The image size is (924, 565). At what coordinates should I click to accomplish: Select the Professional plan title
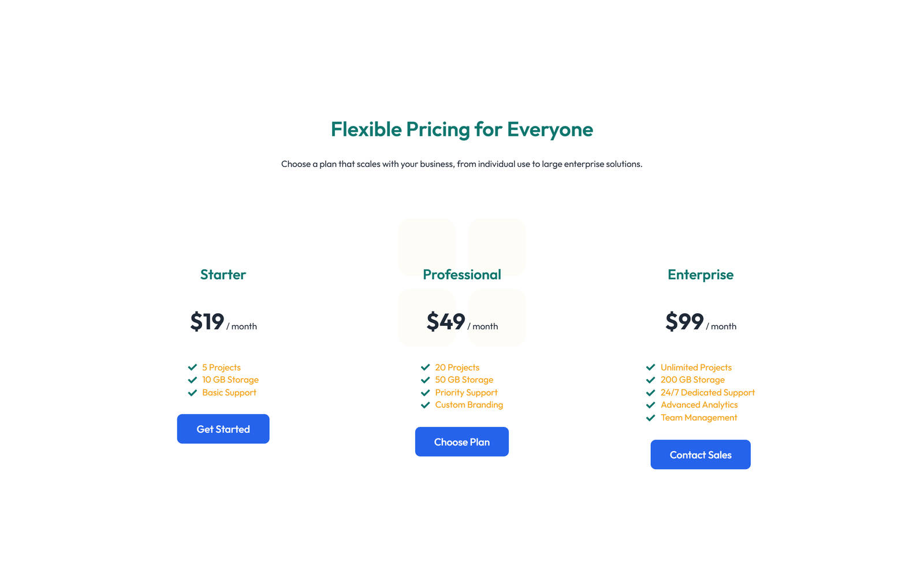[x=461, y=275]
